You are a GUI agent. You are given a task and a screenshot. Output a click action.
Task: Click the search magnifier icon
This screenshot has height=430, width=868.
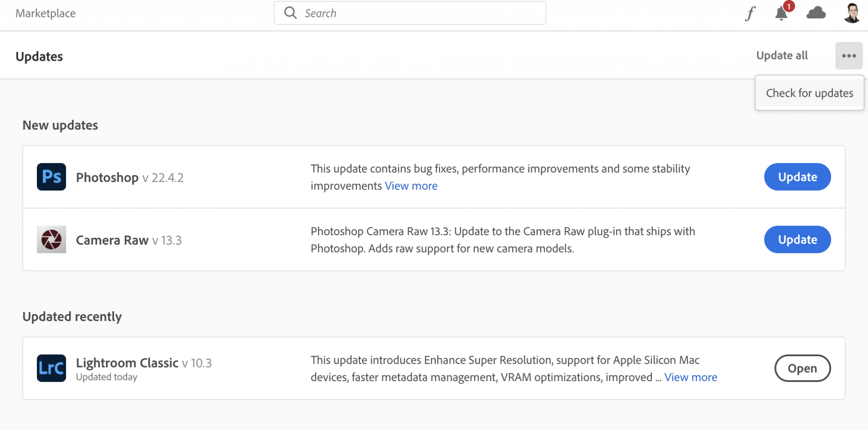point(290,13)
